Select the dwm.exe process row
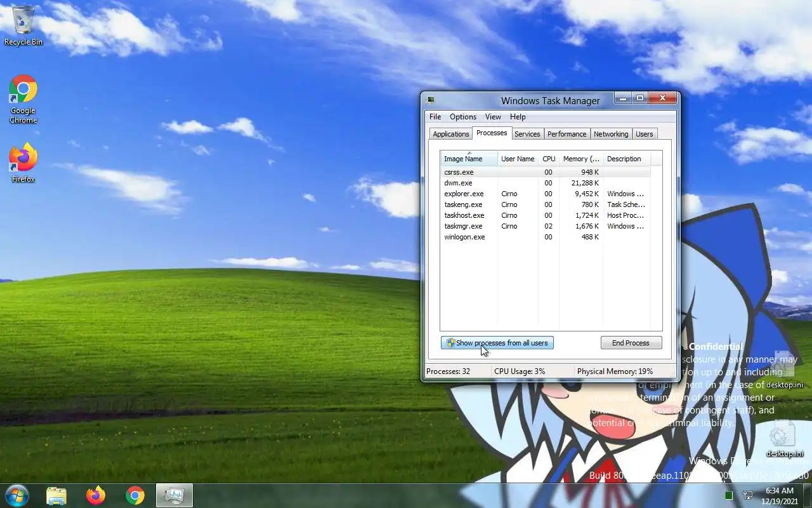 pyautogui.click(x=546, y=183)
